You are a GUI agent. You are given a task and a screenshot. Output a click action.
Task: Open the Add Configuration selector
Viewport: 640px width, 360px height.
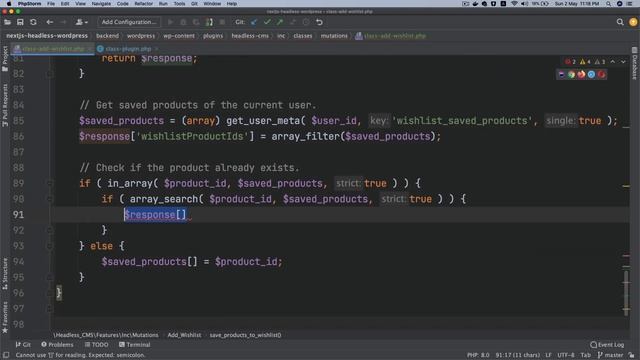tap(129, 22)
